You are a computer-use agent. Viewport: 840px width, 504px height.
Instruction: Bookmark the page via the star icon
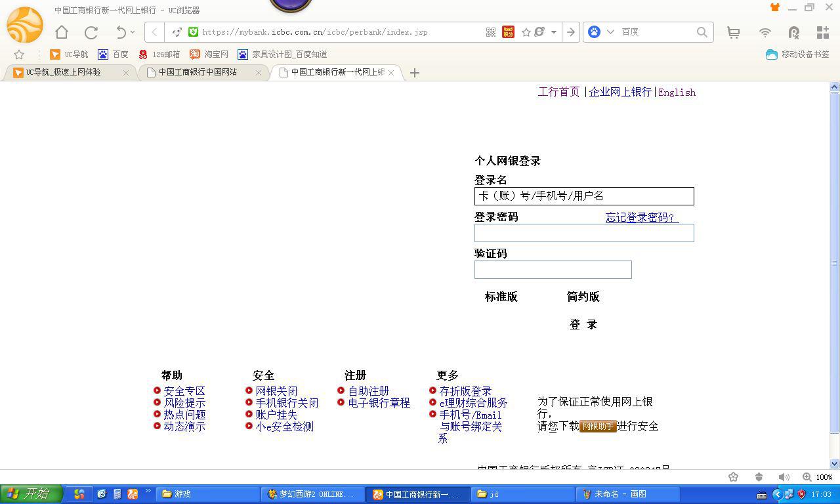[x=526, y=31]
